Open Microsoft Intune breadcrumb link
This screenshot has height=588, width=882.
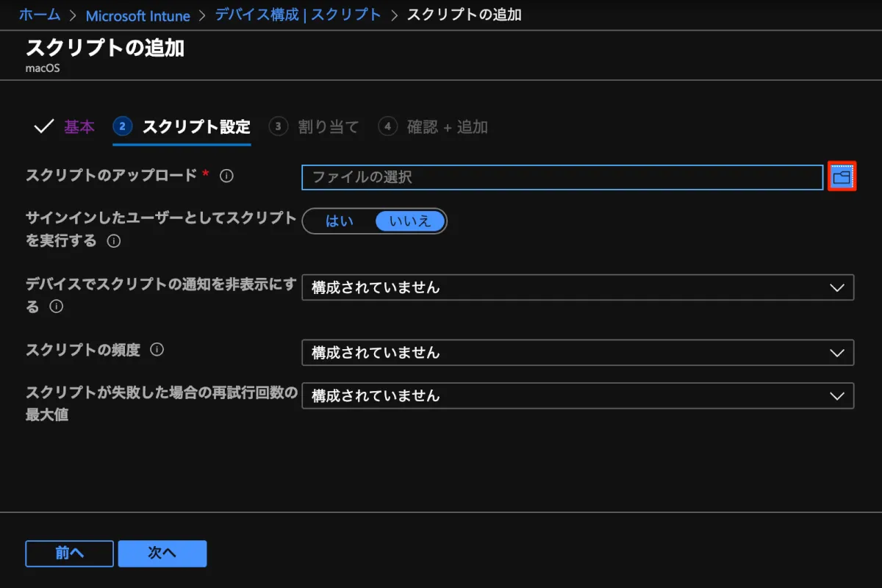coord(138,15)
